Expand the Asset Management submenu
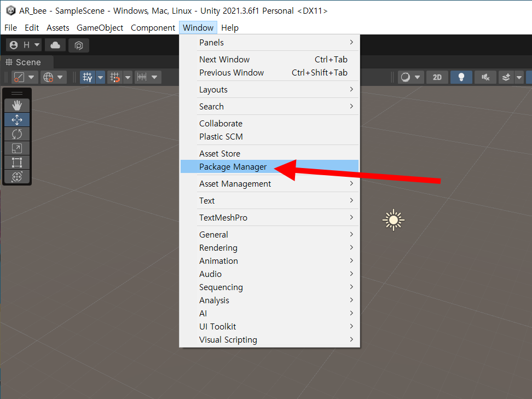This screenshot has height=399, width=532. coord(269,183)
